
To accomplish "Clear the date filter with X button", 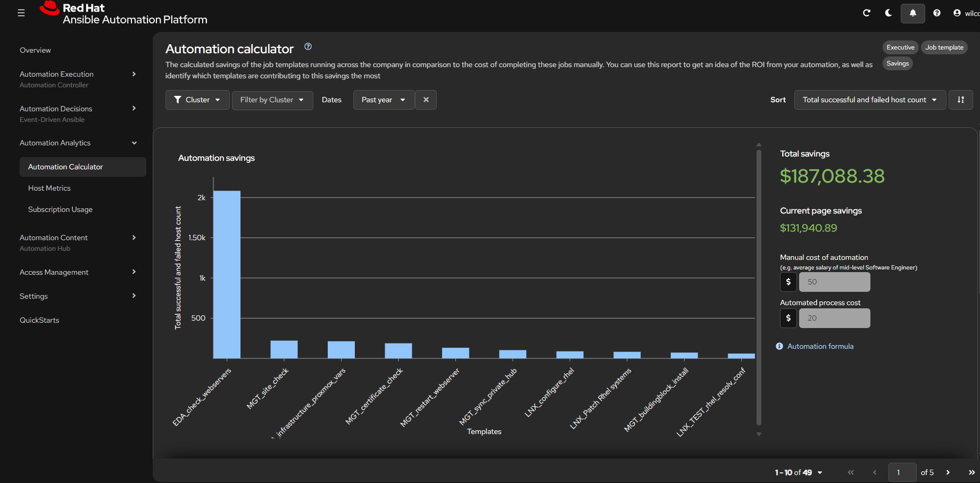I will coord(426,100).
